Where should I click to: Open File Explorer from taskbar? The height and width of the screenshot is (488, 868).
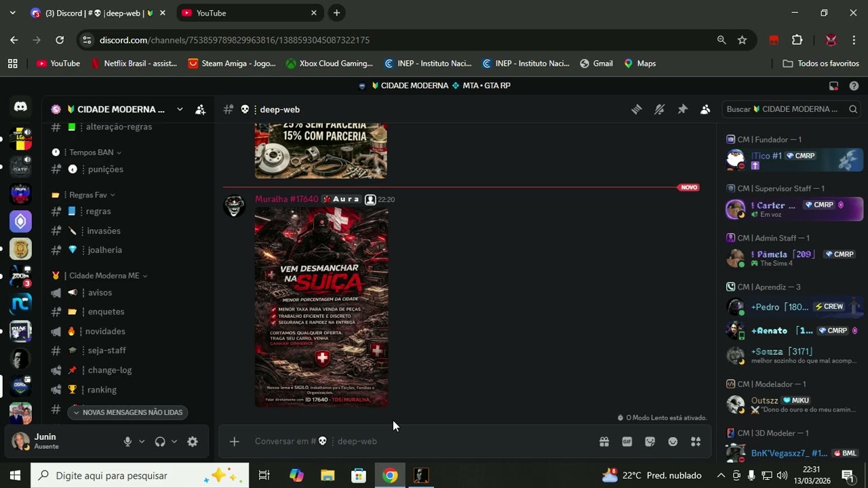[328, 475]
